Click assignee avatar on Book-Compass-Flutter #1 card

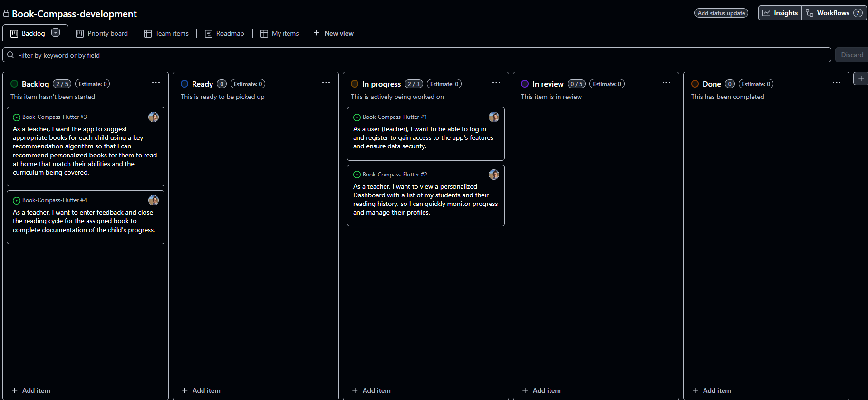click(494, 117)
